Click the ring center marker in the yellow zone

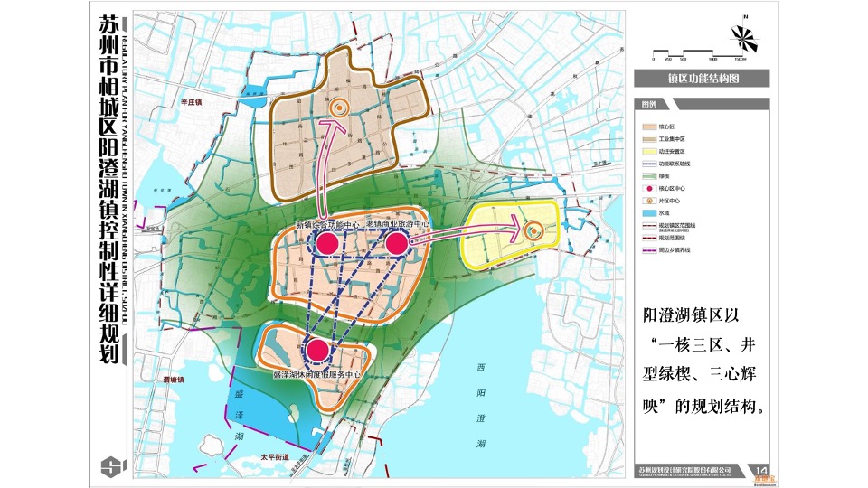pyautogui.click(x=534, y=232)
